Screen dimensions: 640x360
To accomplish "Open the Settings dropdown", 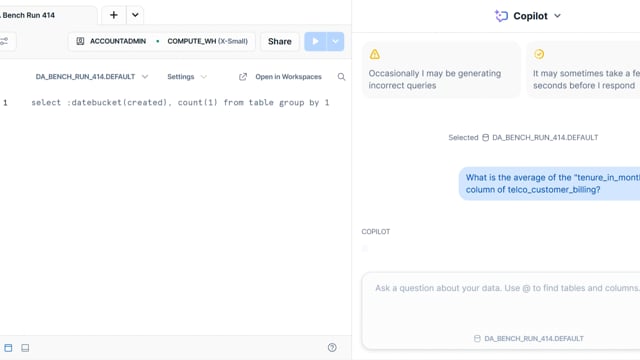I will pyautogui.click(x=187, y=77).
